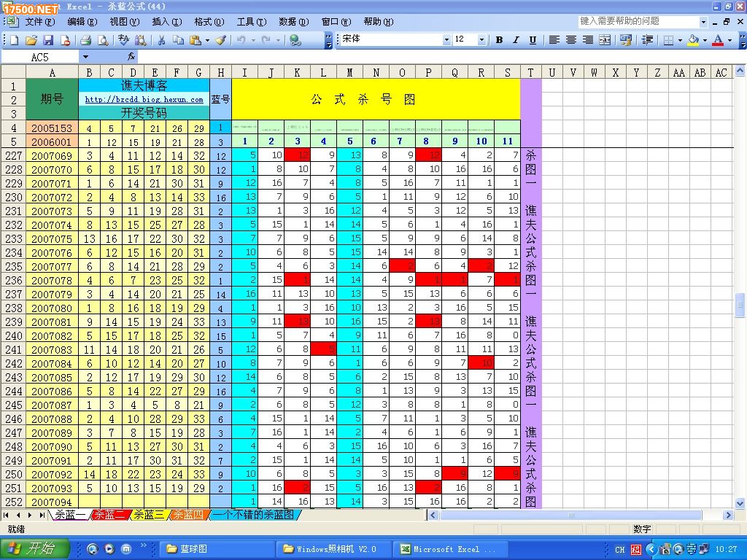This screenshot has height=560, width=747.
Task: Click the indent icon in formatting toolbar
Action: point(647,40)
